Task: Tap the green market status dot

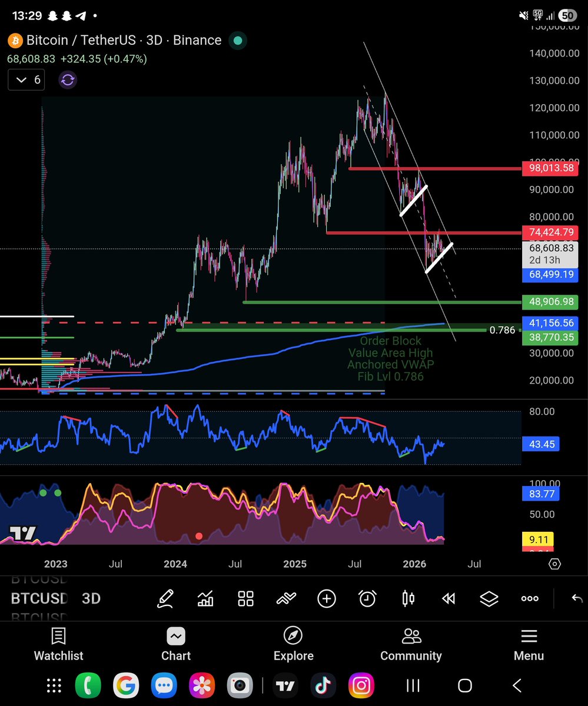Action: point(237,41)
